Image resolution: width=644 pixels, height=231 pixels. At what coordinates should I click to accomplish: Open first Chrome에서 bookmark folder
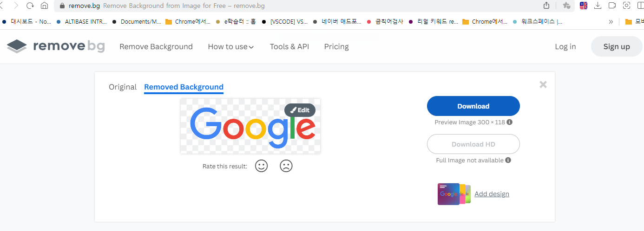188,21
